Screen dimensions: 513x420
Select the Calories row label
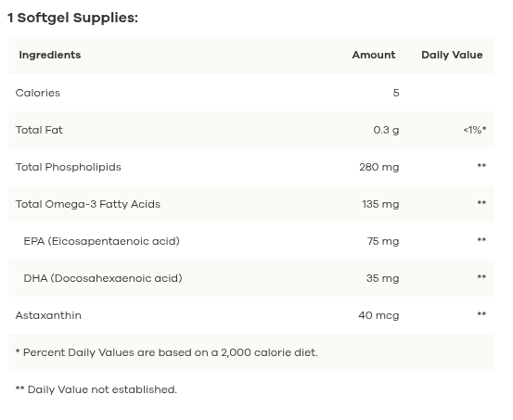pos(38,93)
